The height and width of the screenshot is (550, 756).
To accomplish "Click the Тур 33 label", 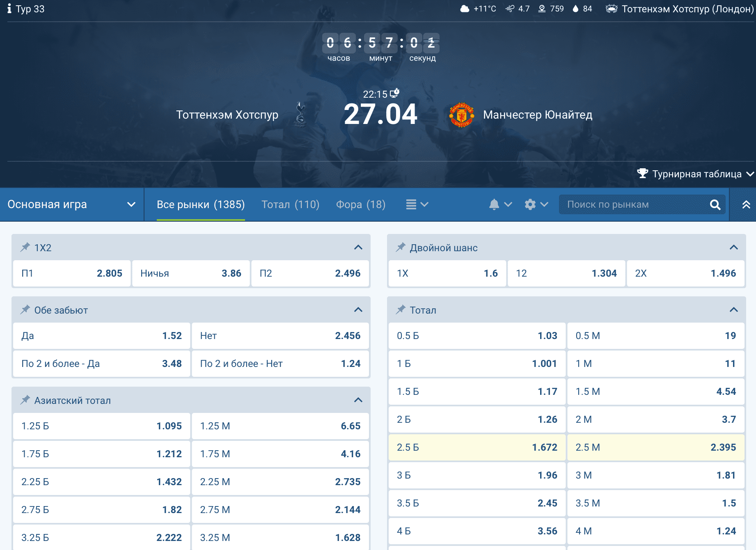I will [30, 9].
